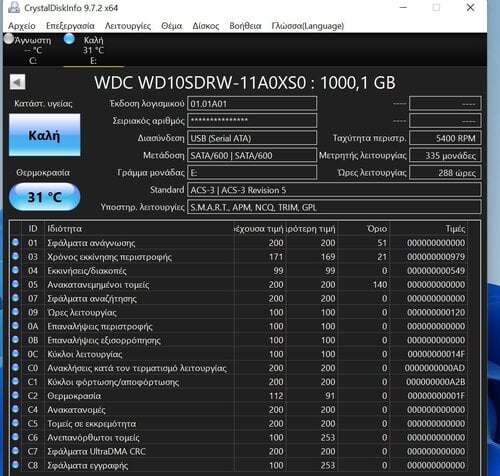This screenshot has width=500, height=476.
Task: Click the firmware field showing 01.01A01
Action: 252,104
